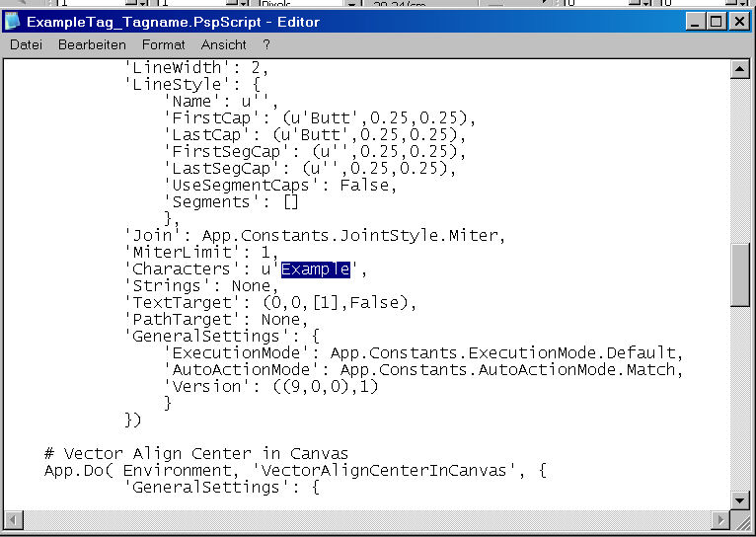756x537 pixels.
Task: Click the text 'LineWidth': 2,
Action: [x=196, y=67]
